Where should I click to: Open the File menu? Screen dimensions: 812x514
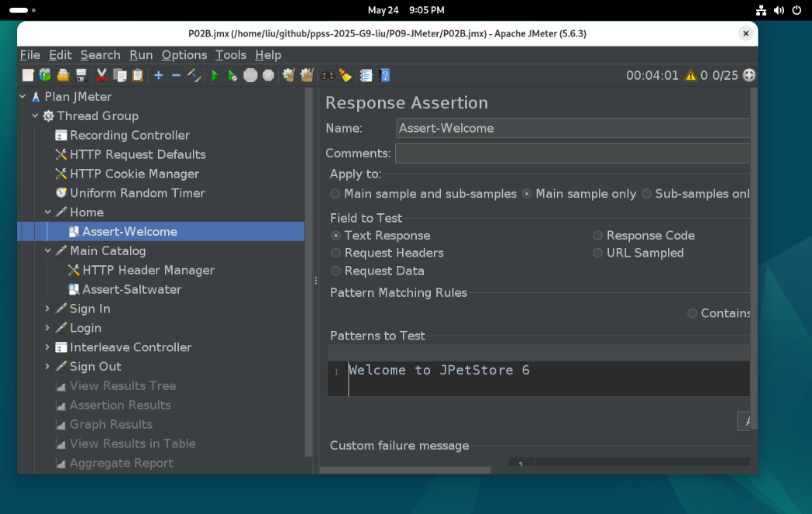[30, 55]
